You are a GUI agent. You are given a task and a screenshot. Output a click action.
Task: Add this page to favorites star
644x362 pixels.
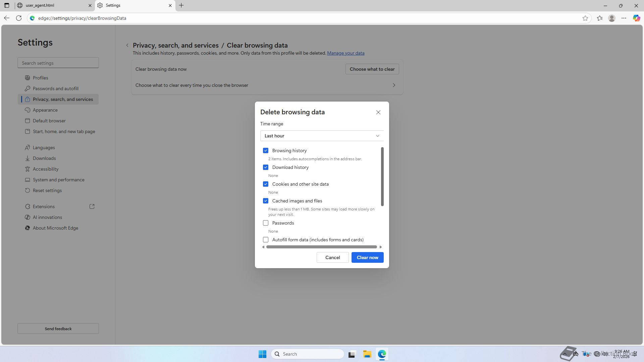585,18
